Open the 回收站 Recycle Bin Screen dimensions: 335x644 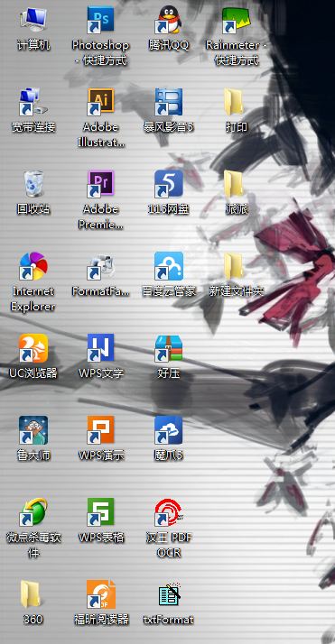(x=33, y=184)
